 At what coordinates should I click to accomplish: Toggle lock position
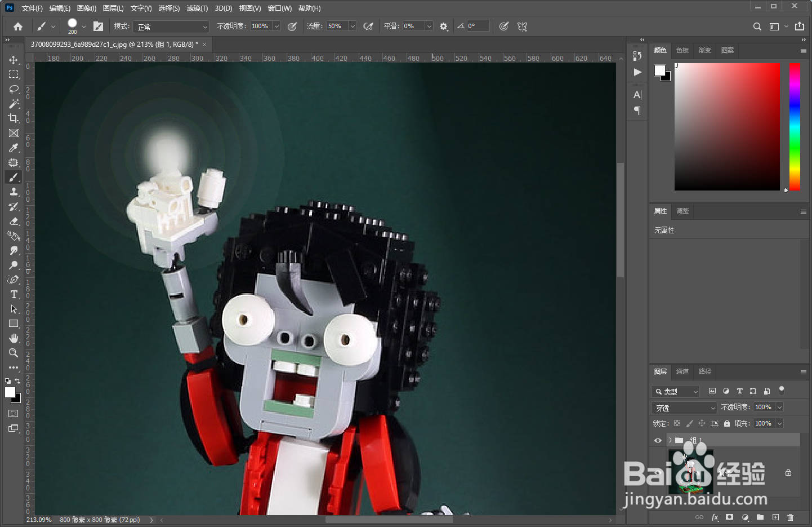pos(702,423)
